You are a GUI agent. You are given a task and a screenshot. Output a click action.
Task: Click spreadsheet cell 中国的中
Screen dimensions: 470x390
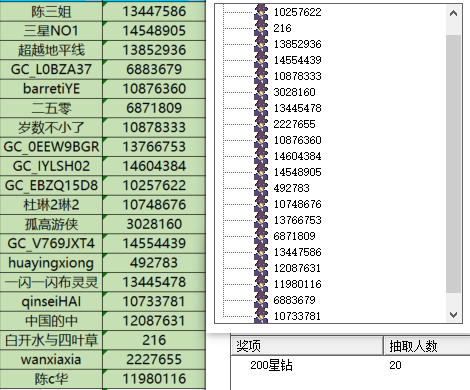click(x=51, y=321)
